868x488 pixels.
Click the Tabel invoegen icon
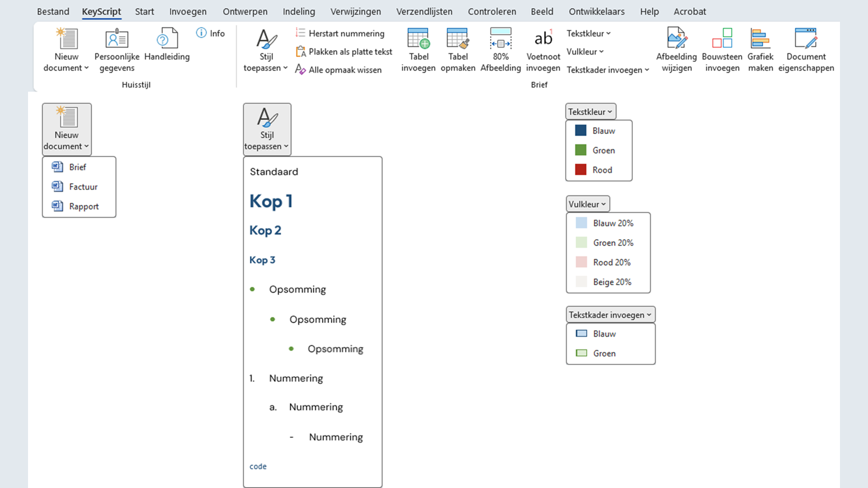pyautogui.click(x=418, y=38)
